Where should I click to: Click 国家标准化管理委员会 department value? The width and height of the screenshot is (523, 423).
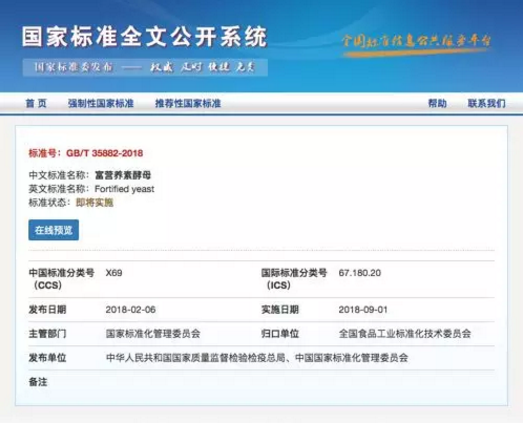(x=153, y=334)
